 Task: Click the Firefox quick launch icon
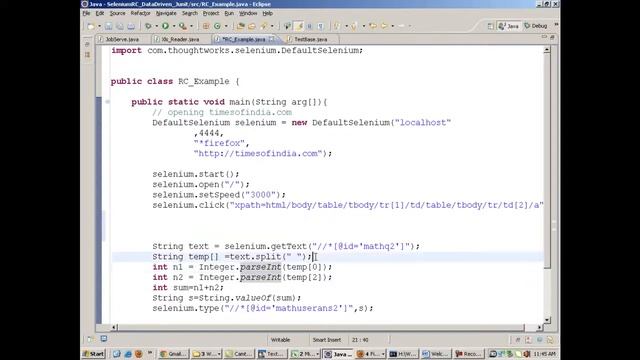coord(138,354)
